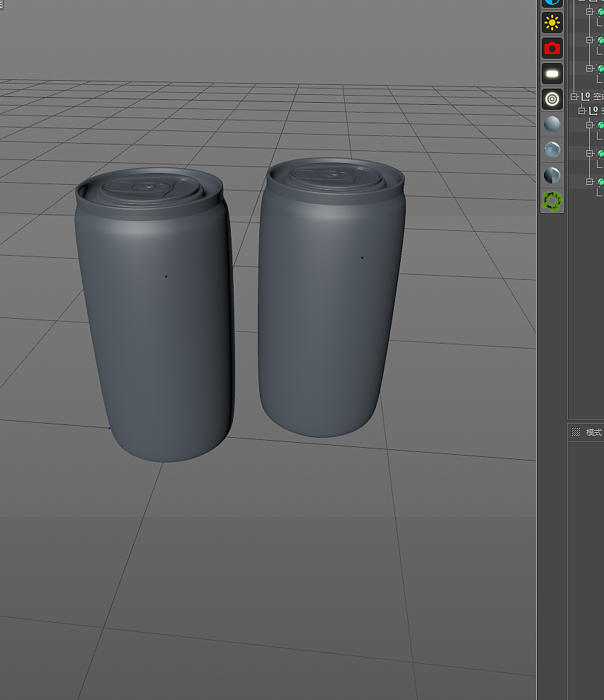Click the green wreath array icon
Viewport: 604px width, 700px height.
click(x=552, y=203)
